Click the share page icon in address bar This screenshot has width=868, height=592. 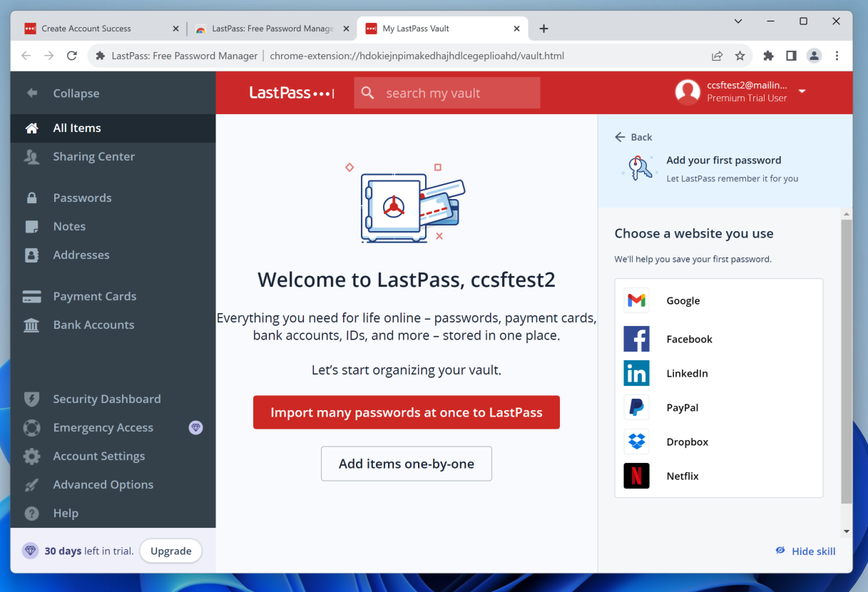[x=717, y=56]
